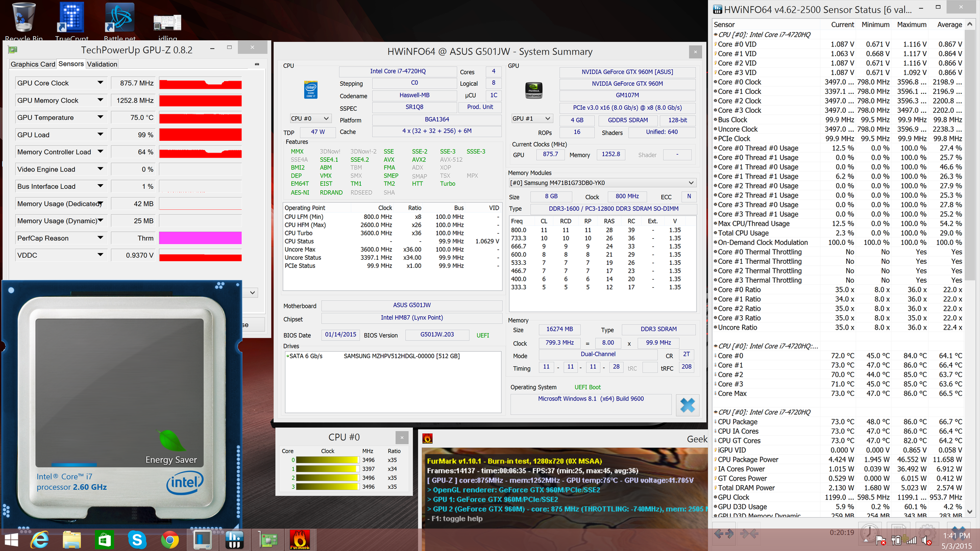Open Google Chrome from taskbar
The height and width of the screenshot is (551, 980).
tap(169, 540)
